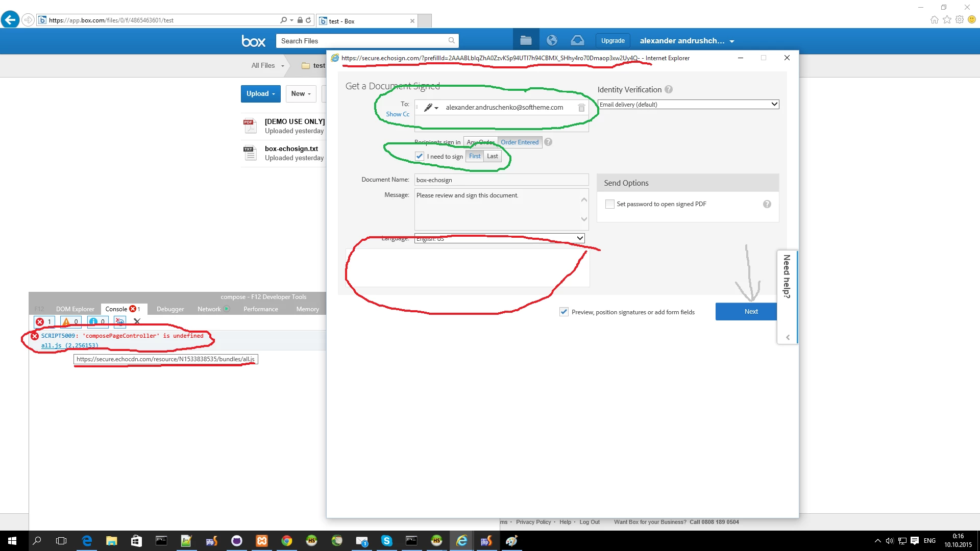
Task: Open help for recipient signing order
Action: pos(548,142)
